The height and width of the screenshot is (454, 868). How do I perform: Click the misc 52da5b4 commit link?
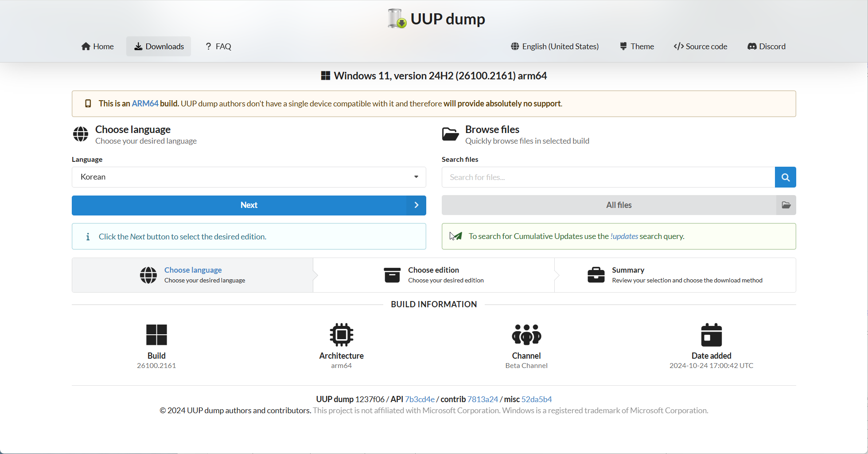pyautogui.click(x=537, y=399)
